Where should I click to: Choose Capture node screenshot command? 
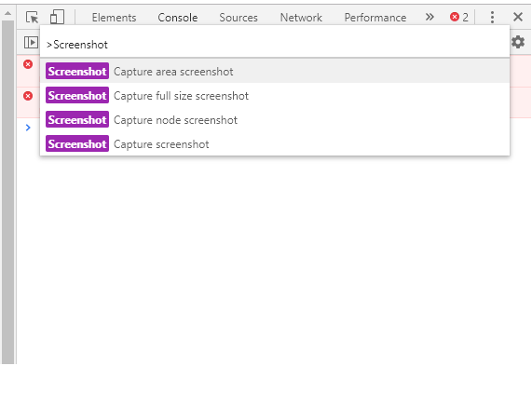click(275, 120)
